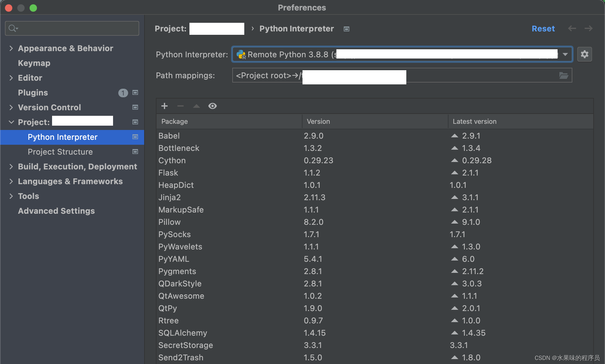The image size is (605, 364).
Task: Open the Plugins settings section
Action: pyautogui.click(x=32, y=92)
